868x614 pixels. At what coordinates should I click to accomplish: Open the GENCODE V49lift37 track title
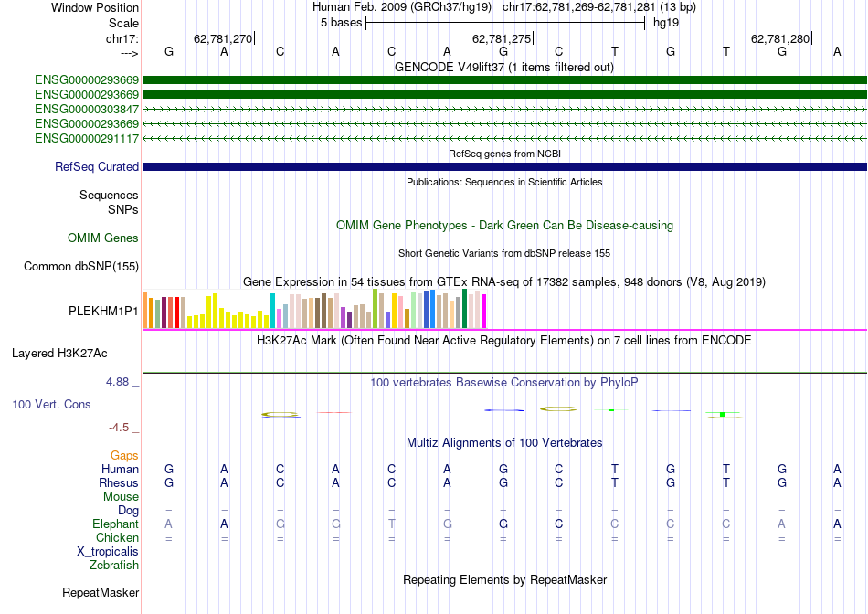click(504, 68)
